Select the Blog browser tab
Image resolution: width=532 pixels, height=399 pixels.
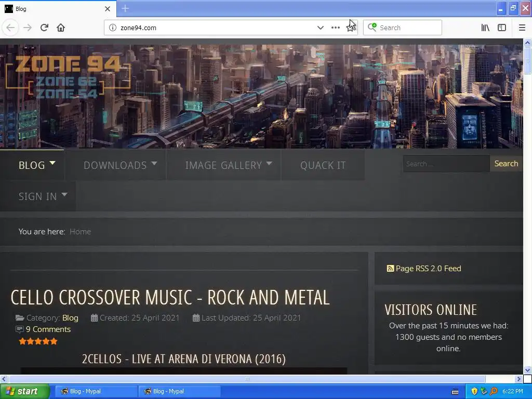pos(58,9)
